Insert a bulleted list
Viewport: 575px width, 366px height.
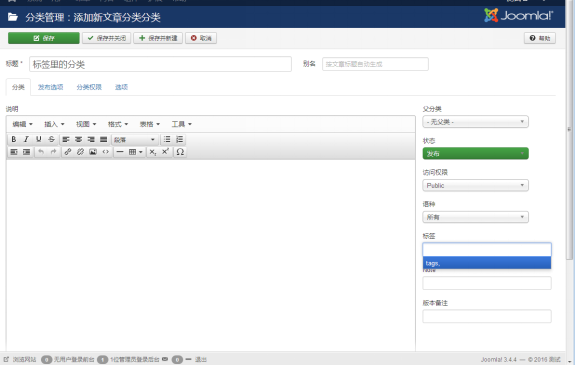pyautogui.click(x=167, y=139)
